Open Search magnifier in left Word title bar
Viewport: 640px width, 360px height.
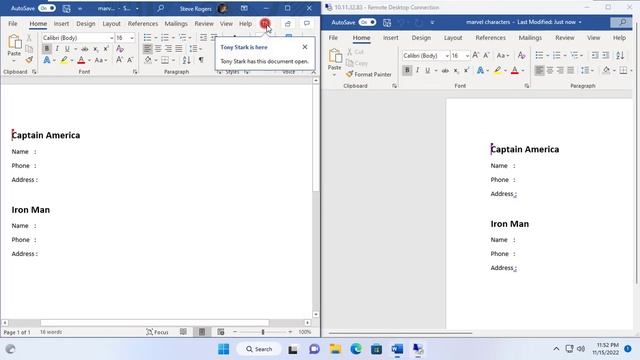point(160,8)
